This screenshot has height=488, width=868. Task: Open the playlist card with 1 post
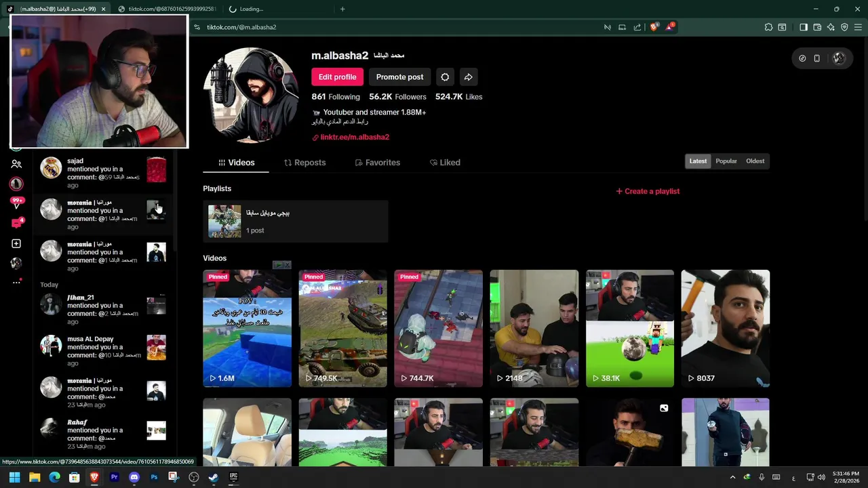pyautogui.click(x=295, y=221)
